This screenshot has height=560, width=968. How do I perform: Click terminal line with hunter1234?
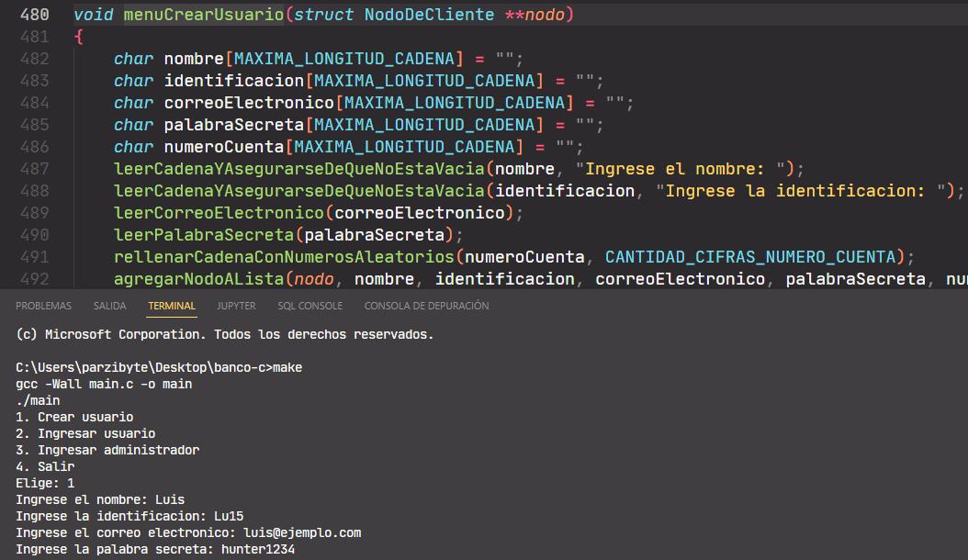(155, 550)
